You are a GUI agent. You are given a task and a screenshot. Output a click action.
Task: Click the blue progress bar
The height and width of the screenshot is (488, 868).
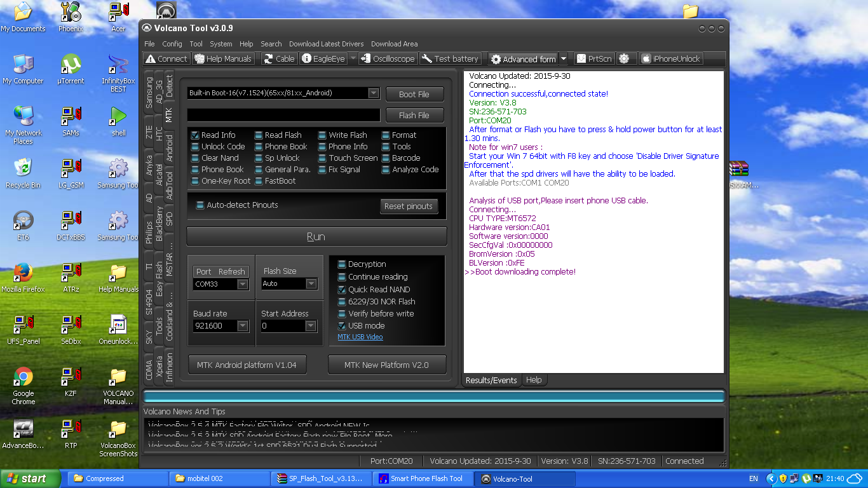[434, 396]
